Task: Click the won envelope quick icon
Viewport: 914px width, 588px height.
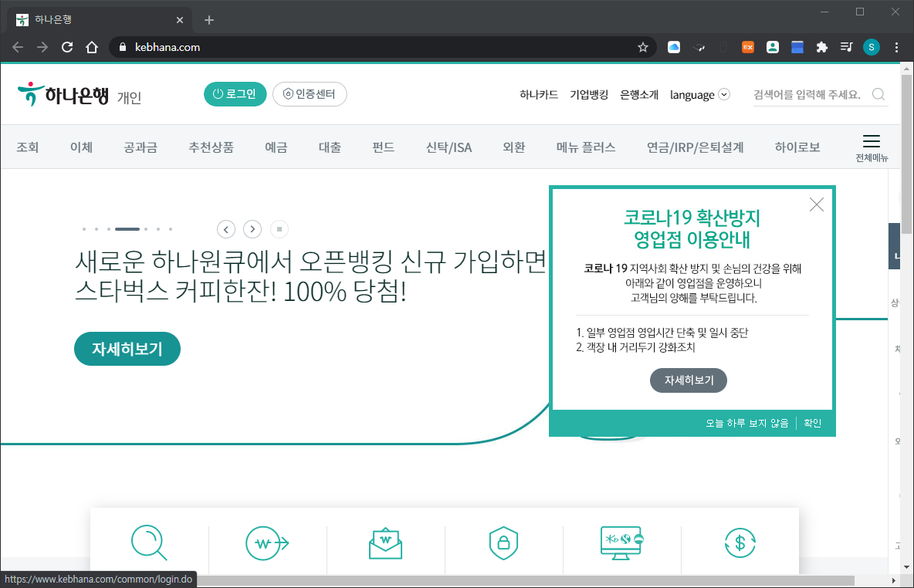Action: 385,543
